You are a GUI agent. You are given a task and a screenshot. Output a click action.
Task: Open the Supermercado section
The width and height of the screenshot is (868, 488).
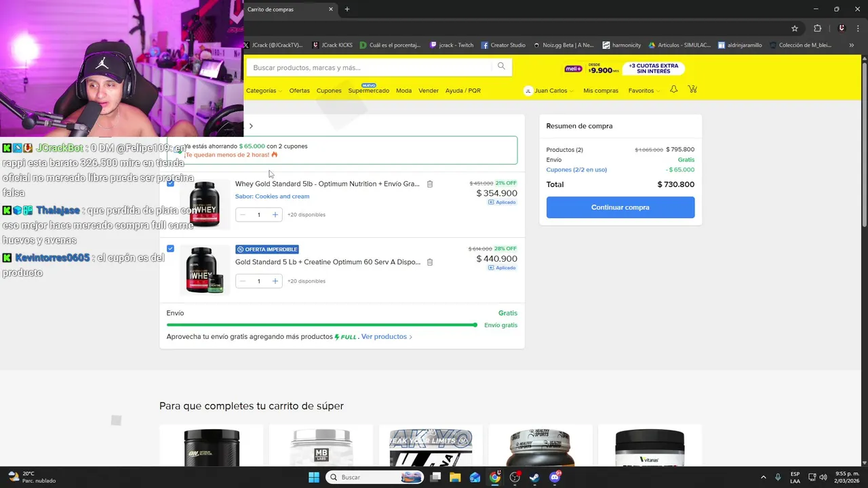point(369,90)
